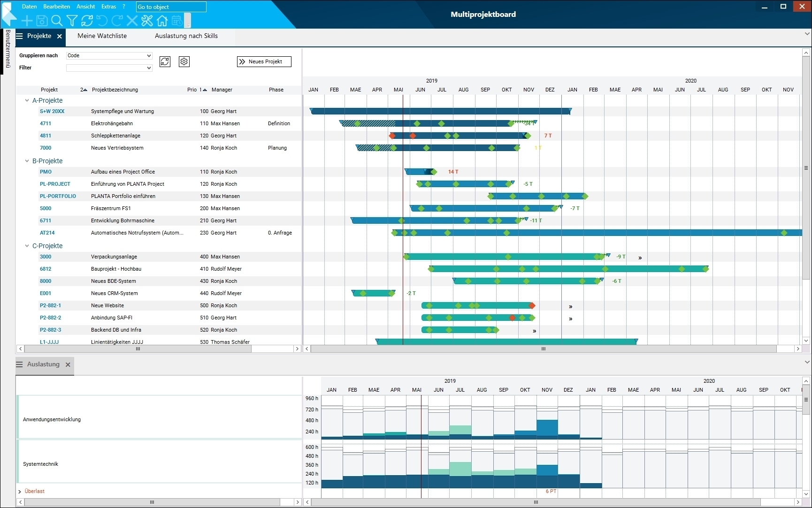Click the project table horizontal scrollbar thumb
The height and width of the screenshot is (508, 812).
coord(138,349)
